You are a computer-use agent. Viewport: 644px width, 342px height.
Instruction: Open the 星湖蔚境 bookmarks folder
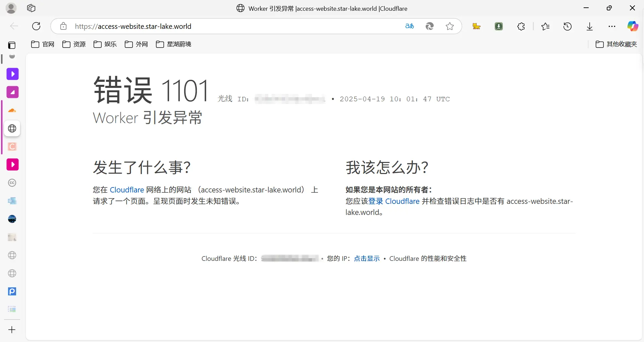173,44
